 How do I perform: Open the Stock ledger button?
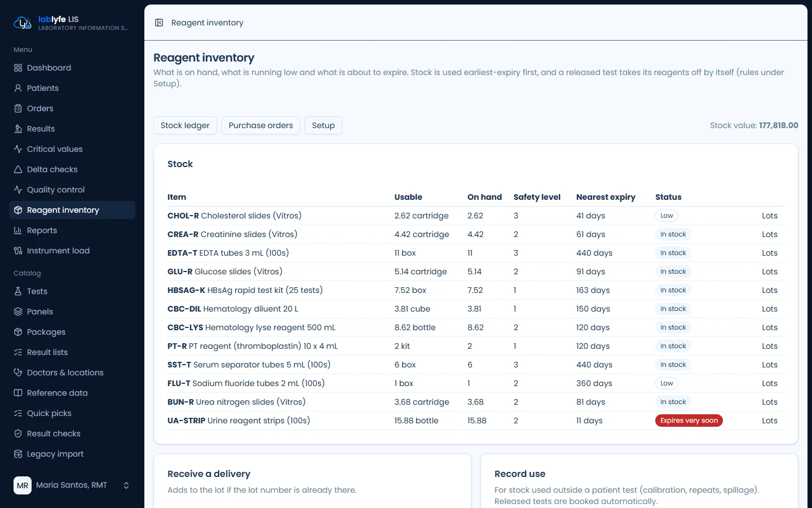click(x=185, y=125)
